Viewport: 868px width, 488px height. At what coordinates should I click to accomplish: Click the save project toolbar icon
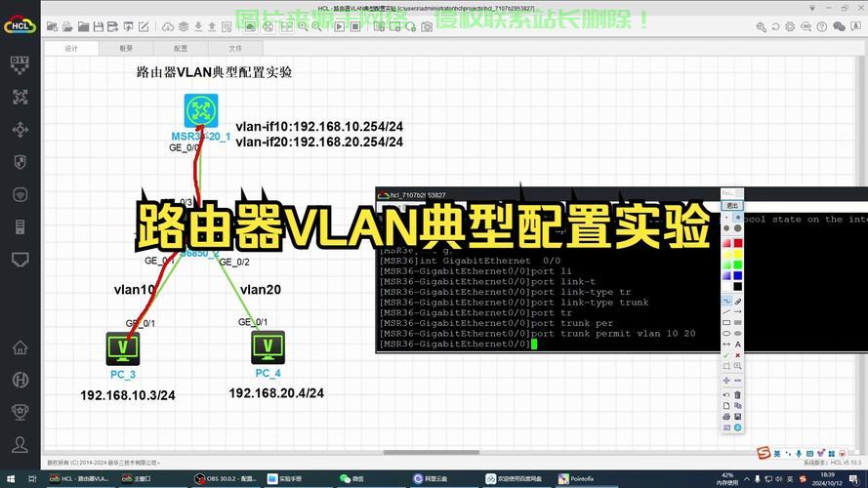[98, 26]
